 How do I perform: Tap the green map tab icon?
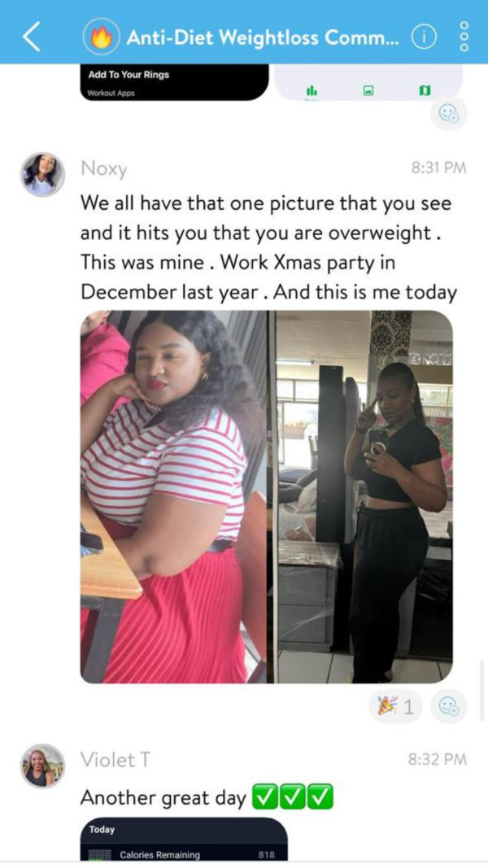(x=425, y=90)
